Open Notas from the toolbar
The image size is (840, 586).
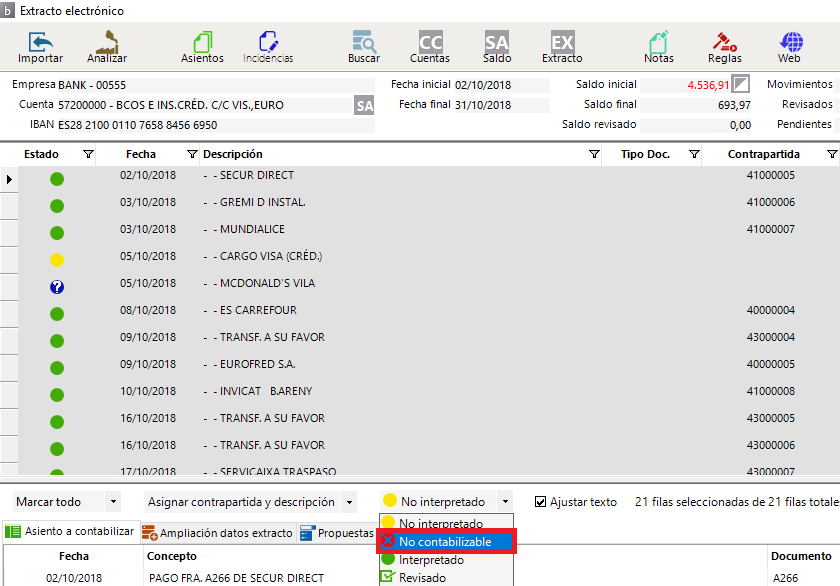click(658, 47)
